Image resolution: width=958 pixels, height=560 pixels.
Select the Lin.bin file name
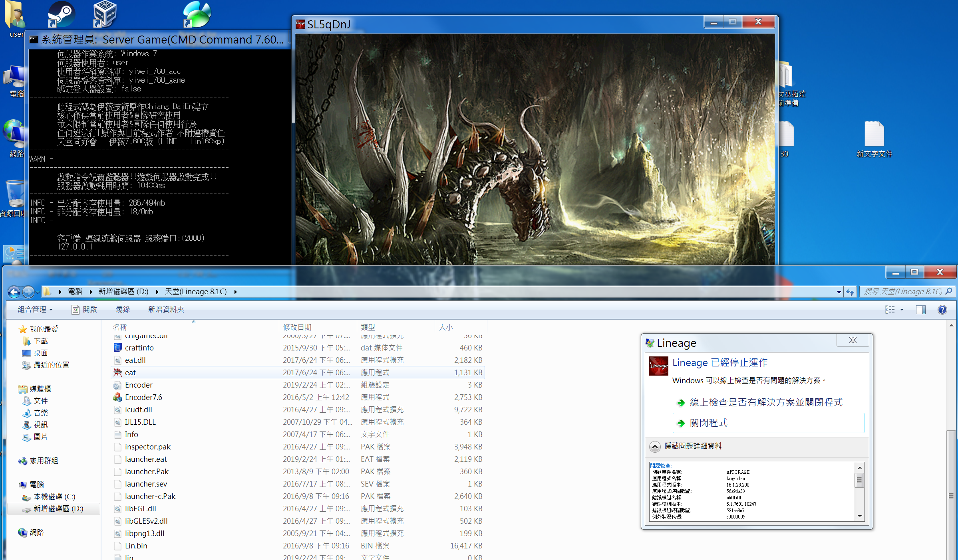tap(136, 546)
